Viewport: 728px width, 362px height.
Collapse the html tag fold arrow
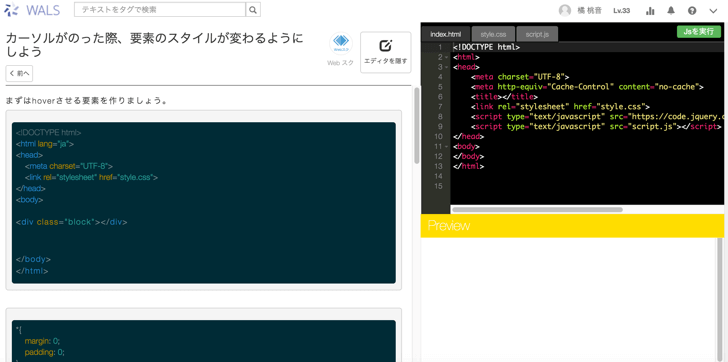tap(446, 57)
